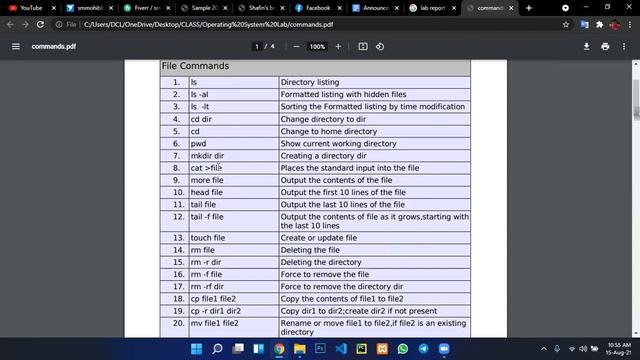Screen dimensions: 640x360
Task: Launch Photoshop from taskbar
Action: [320, 349]
